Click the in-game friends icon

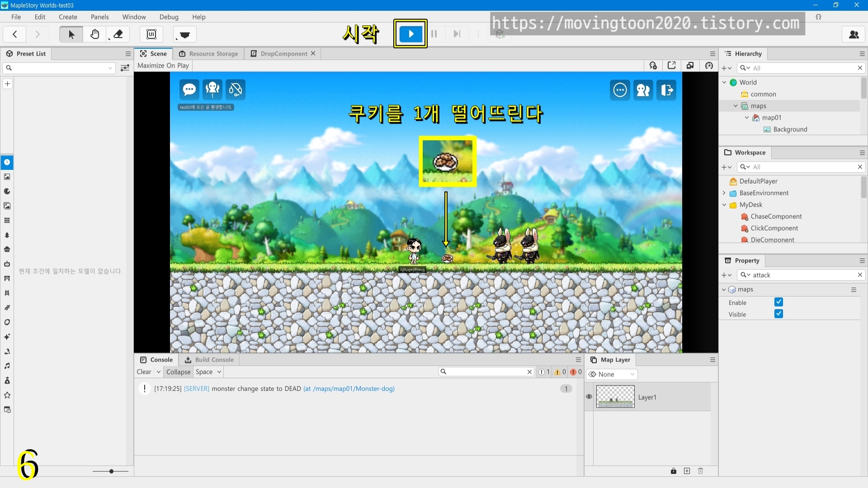pyautogui.click(x=643, y=90)
